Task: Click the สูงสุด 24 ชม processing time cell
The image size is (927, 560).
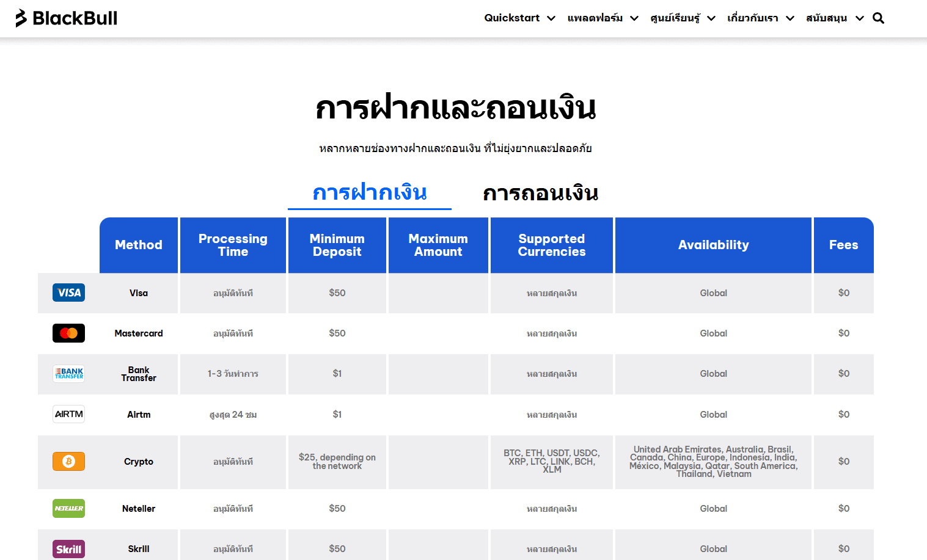Action: pyautogui.click(x=233, y=415)
